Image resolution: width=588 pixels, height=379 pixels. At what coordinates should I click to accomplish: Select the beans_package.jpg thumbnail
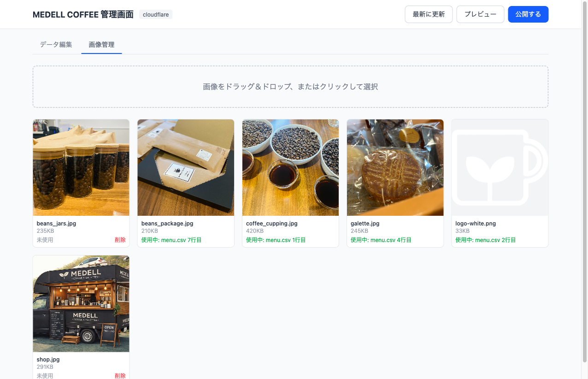pos(185,167)
